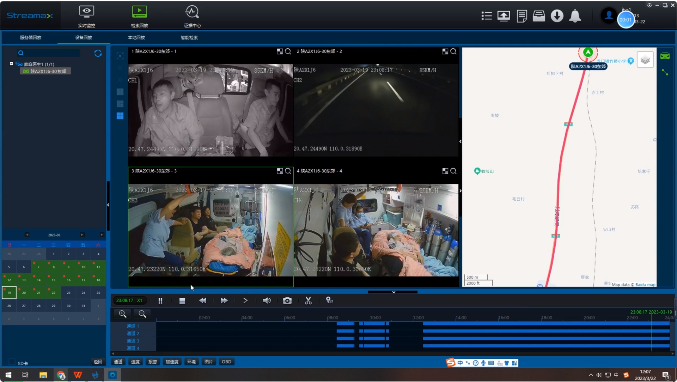Image resolution: width=677 pixels, height=382 pixels.
Task: Click the vehicle search input field
Action: tap(49, 53)
